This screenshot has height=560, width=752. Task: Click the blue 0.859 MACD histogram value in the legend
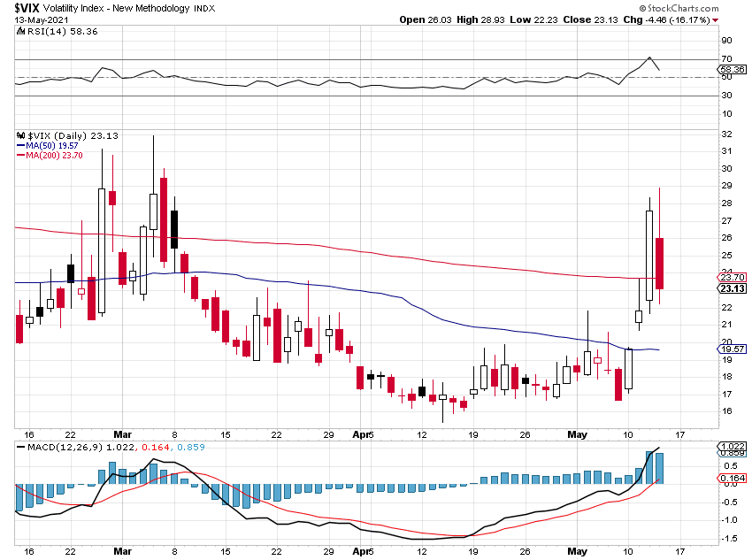(x=191, y=448)
